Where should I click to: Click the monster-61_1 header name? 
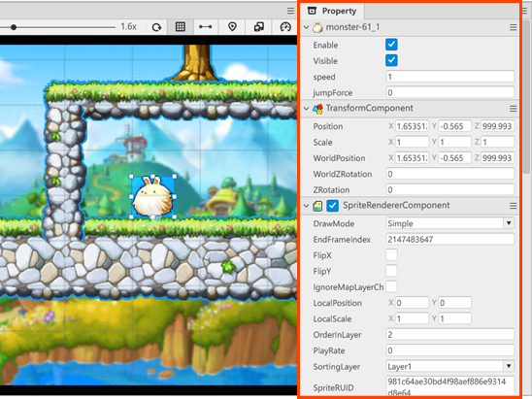pos(352,27)
